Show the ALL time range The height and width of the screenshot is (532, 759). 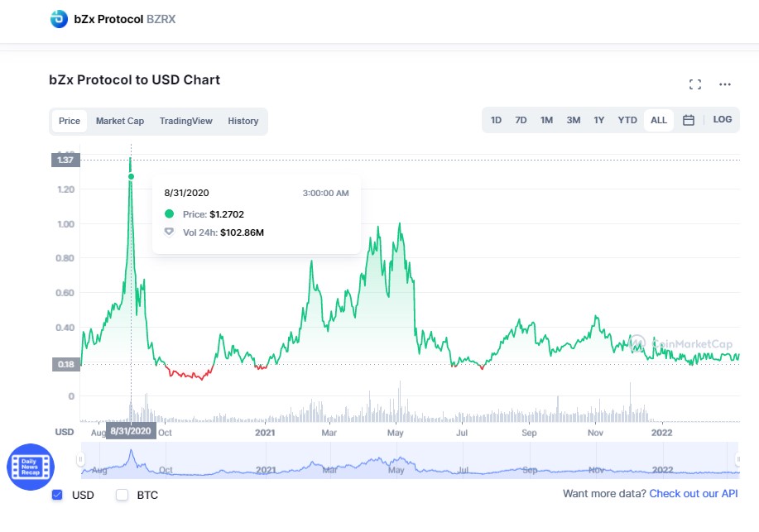[x=659, y=120]
